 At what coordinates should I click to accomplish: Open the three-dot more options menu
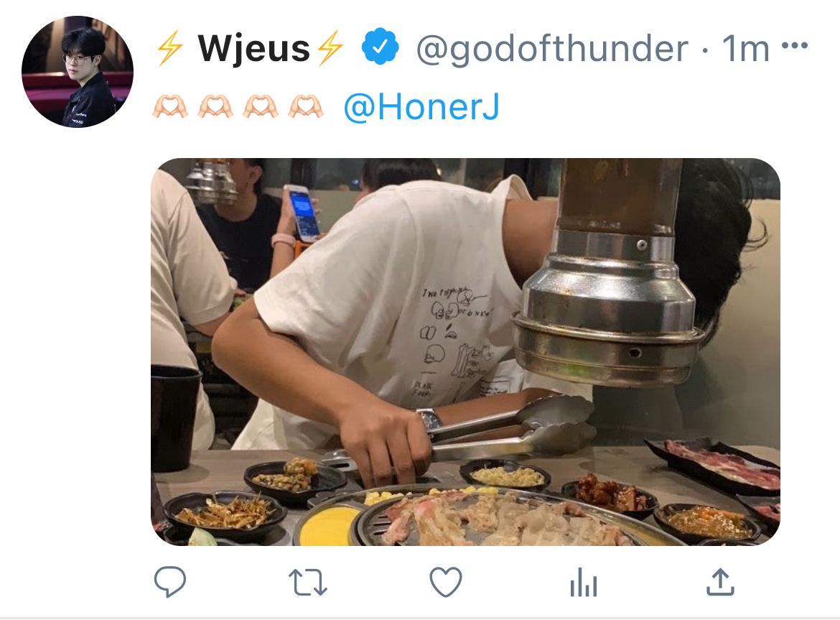[795, 46]
